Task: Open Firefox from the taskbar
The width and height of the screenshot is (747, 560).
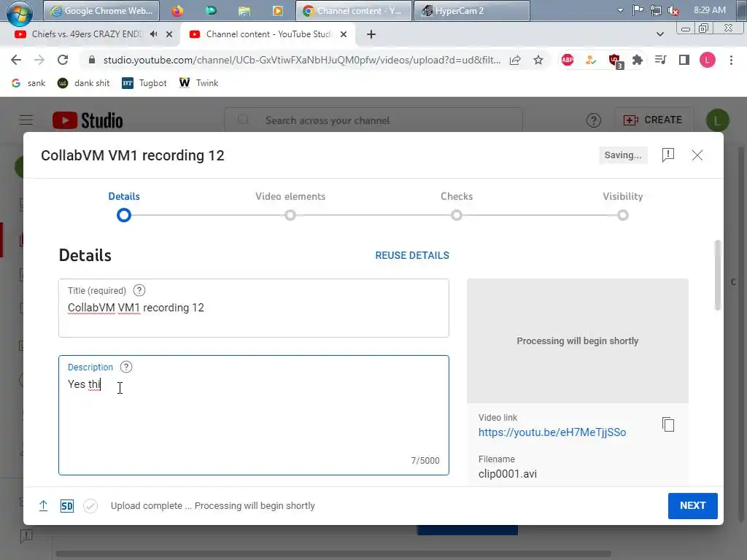Action: [177, 10]
